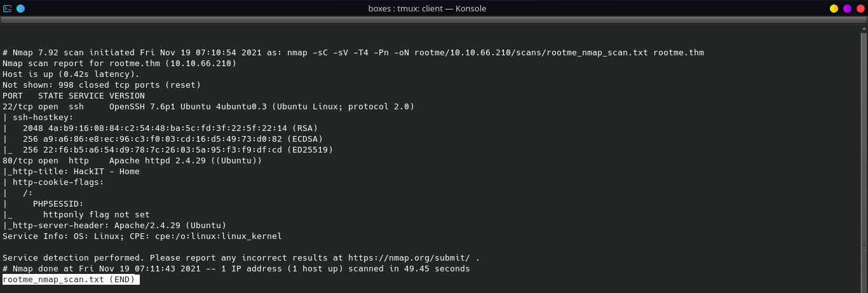
Task: Click the window title 'boxes : tmux: client — Konsole'
Action: 427,8
